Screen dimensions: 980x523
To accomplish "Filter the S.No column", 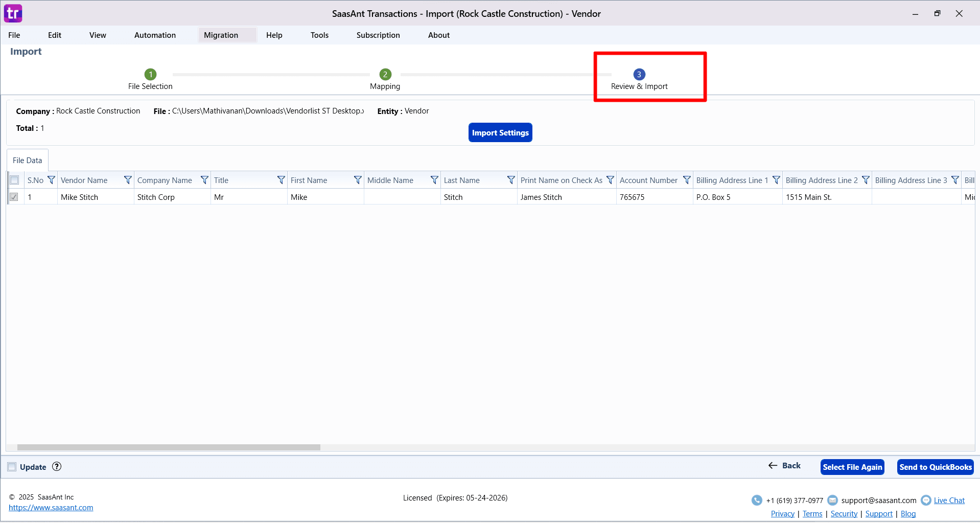I will pos(51,180).
